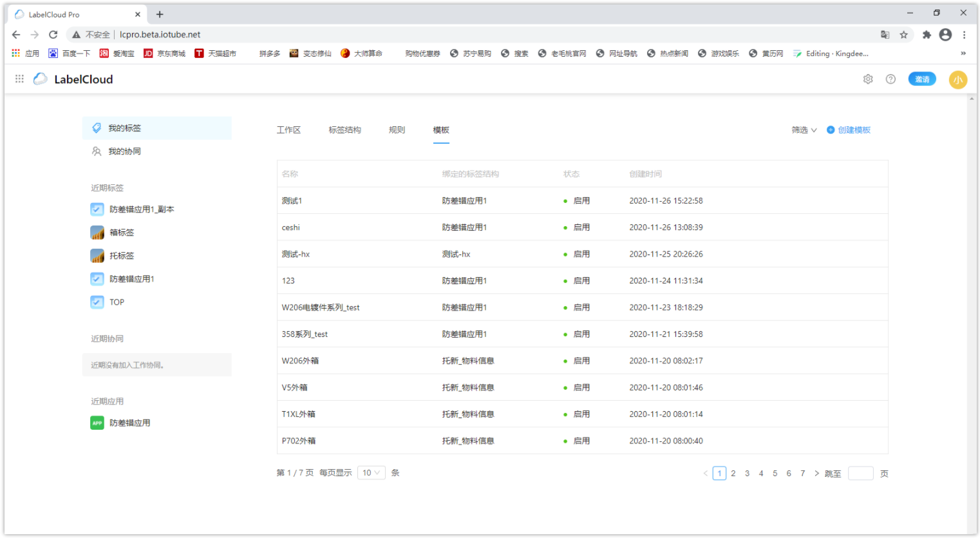This screenshot has width=980, height=538.
Task: Open recent label 托标签 thumbnail
Action: (97, 256)
